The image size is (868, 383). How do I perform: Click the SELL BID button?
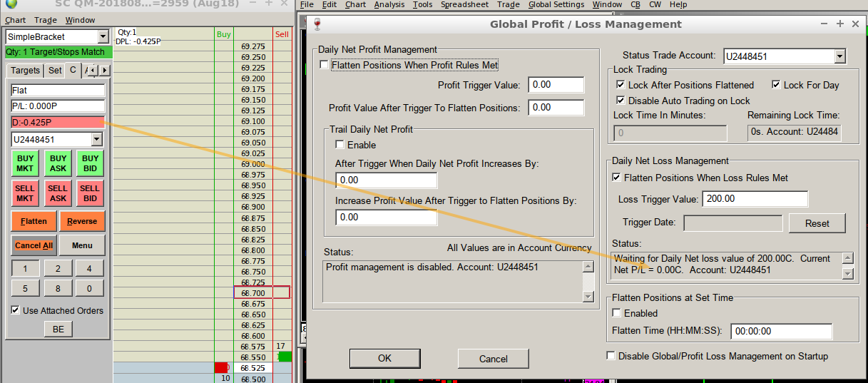pos(90,193)
